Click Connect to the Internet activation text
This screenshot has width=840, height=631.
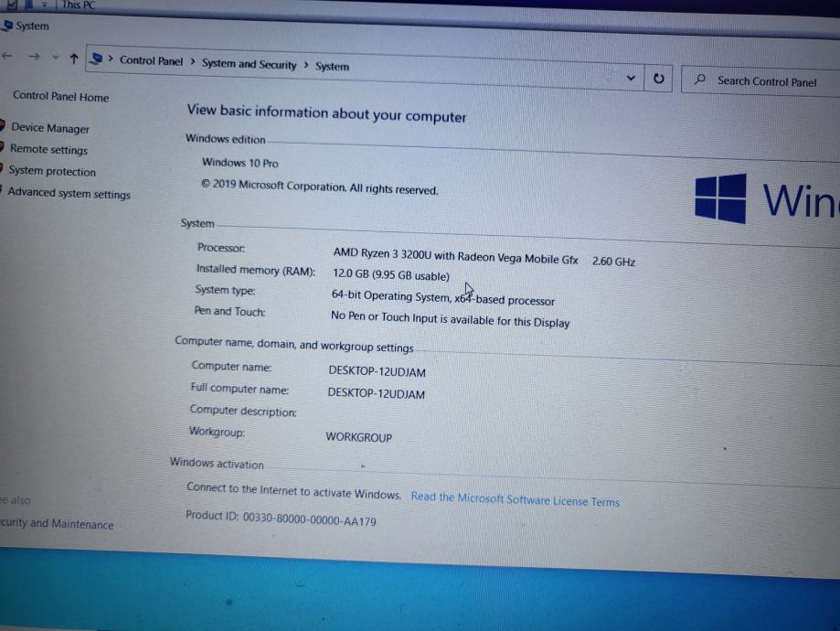pyautogui.click(x=293, y=490)
